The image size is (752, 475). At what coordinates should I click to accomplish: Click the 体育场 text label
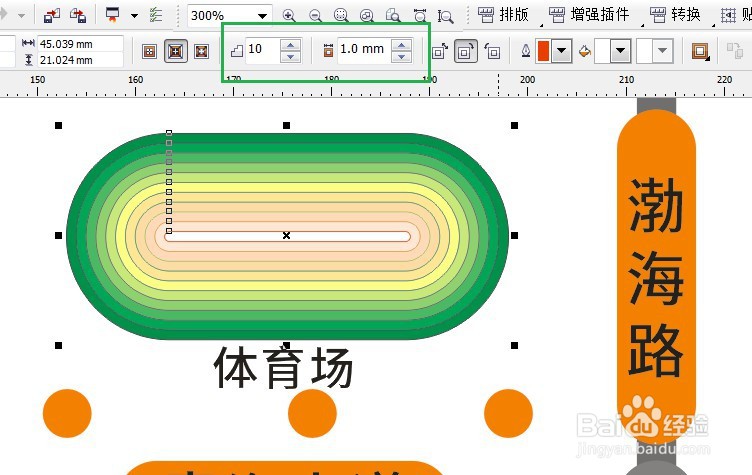tap(283, 368)
